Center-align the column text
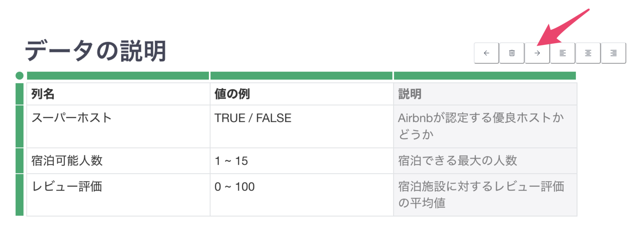 pos(588,53)
